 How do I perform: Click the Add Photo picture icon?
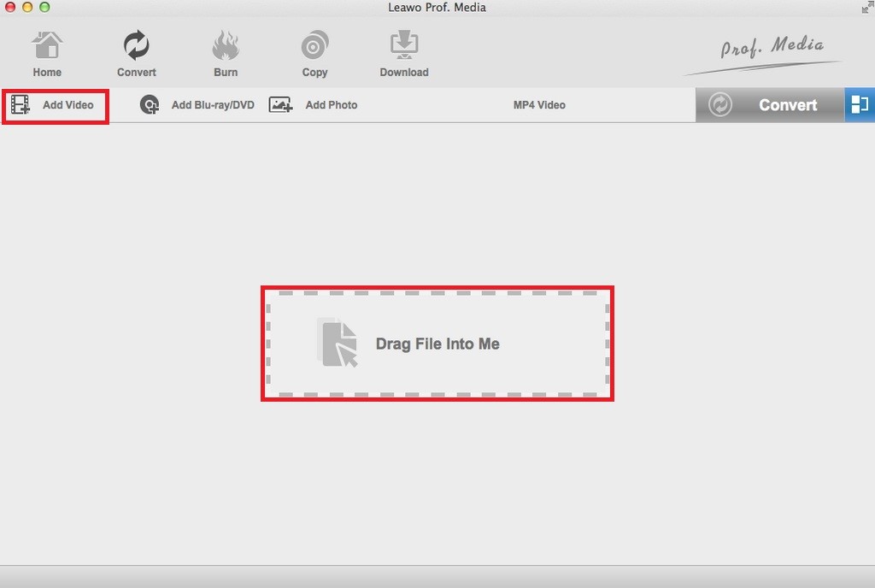[x=280, y=104]
